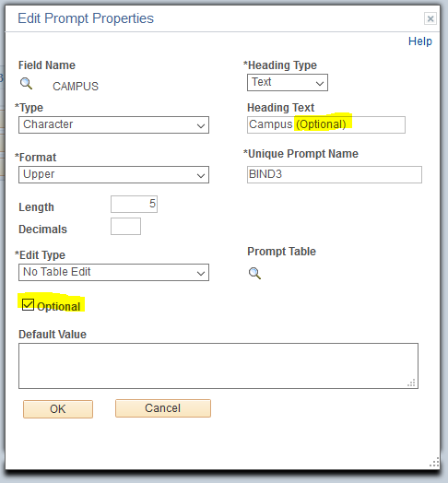Image resolution: width=448 pixels, height=483 pixels.
Task: Grab the Default Value textarea resize handle
Action: (x=411, y=383)
